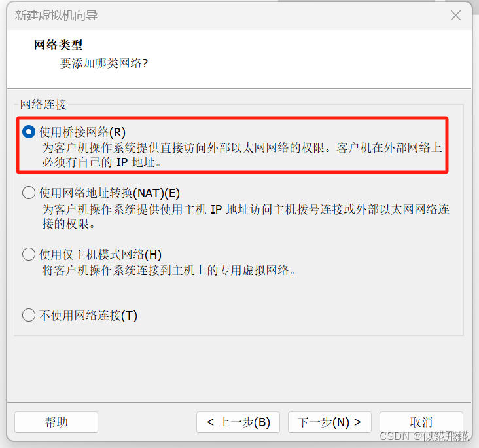Click the bridged network description text
Image resolution: width=479 pixels, height=448 pixels.
point(242,155)
